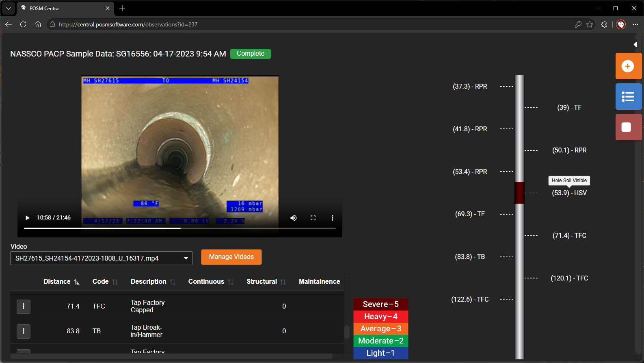644x363 pixels.
Task: Switch to the POSM Central tab
Action: pyautogui.click(x=65, y=8)
